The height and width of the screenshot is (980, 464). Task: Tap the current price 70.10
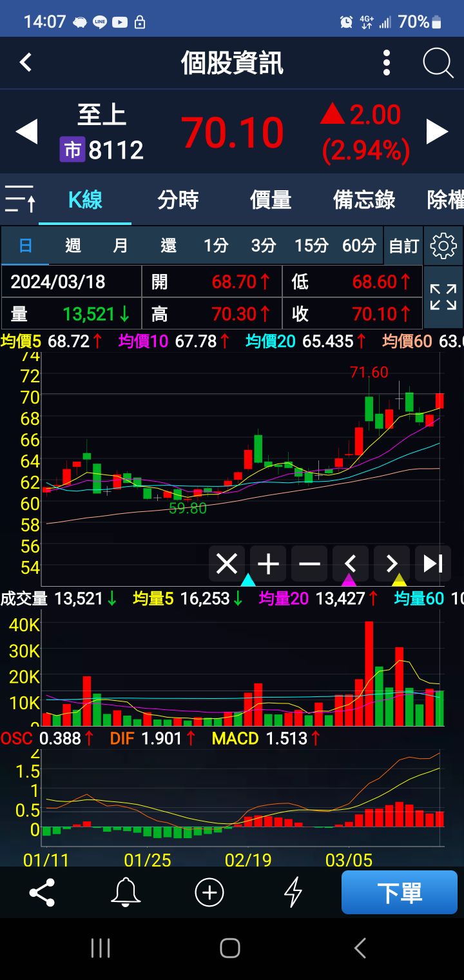(x=233, y=133)
